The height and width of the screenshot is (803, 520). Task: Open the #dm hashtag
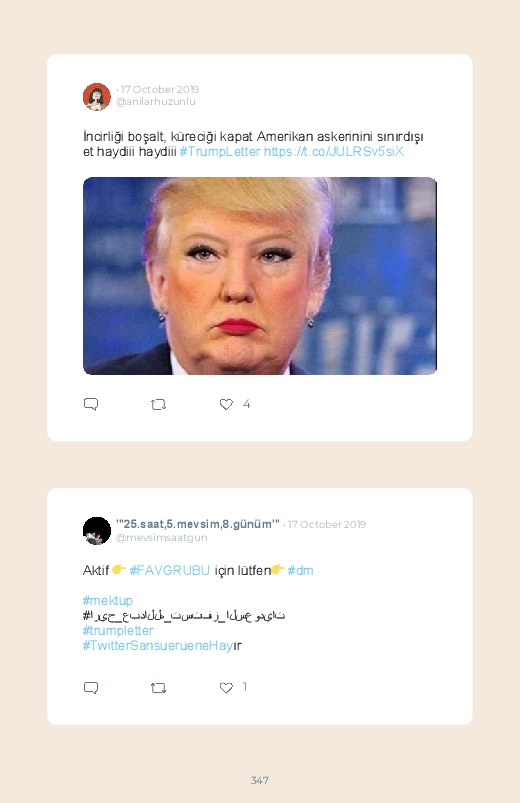300,570
